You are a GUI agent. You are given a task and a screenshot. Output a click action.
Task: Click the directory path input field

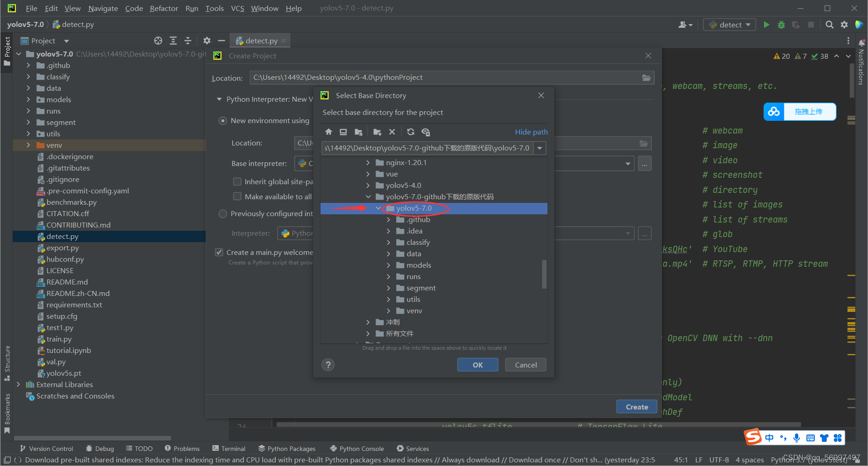pos(428,148)
